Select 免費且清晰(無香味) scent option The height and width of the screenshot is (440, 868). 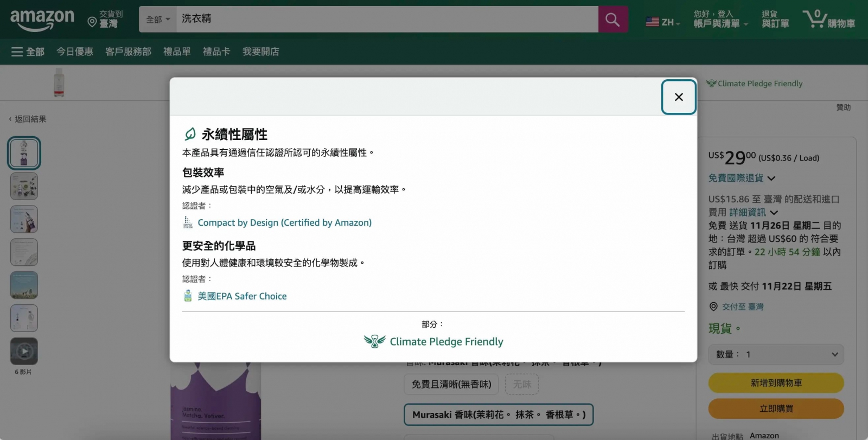(x=451, y=384)
